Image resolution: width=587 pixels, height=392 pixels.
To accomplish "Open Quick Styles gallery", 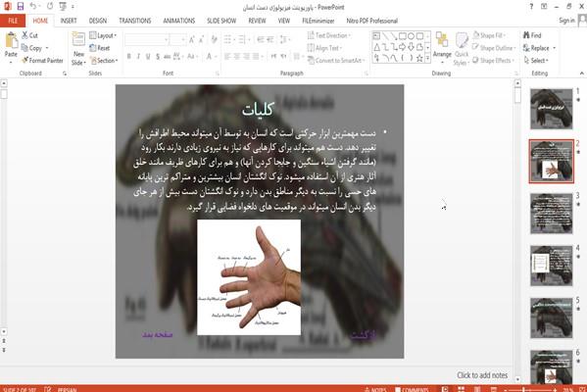I will pyautogui.click(x=462, y=49).
